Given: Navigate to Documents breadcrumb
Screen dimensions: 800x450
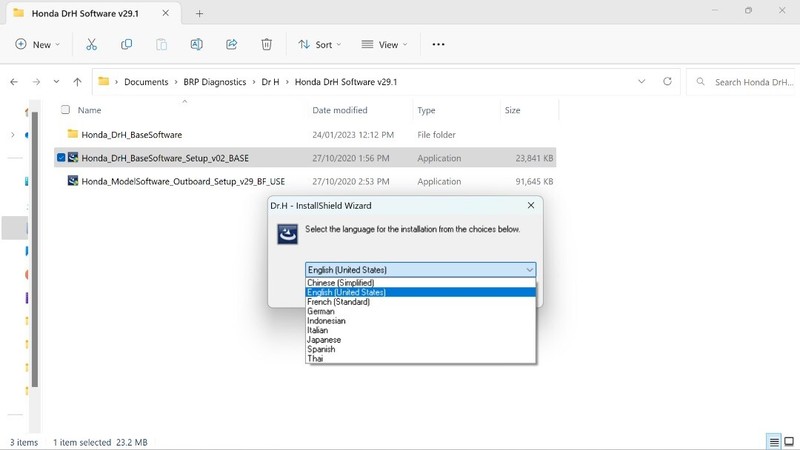Looking at the screenshot, I should coord(146,82).
